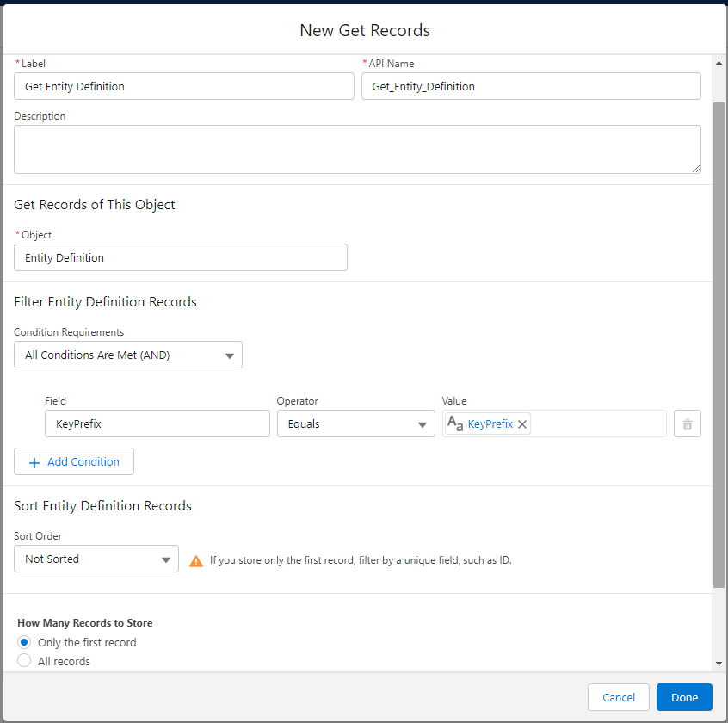The image size is (728, 723).
Task: Click the scrollbar down arrow
Action: (719, 664)
